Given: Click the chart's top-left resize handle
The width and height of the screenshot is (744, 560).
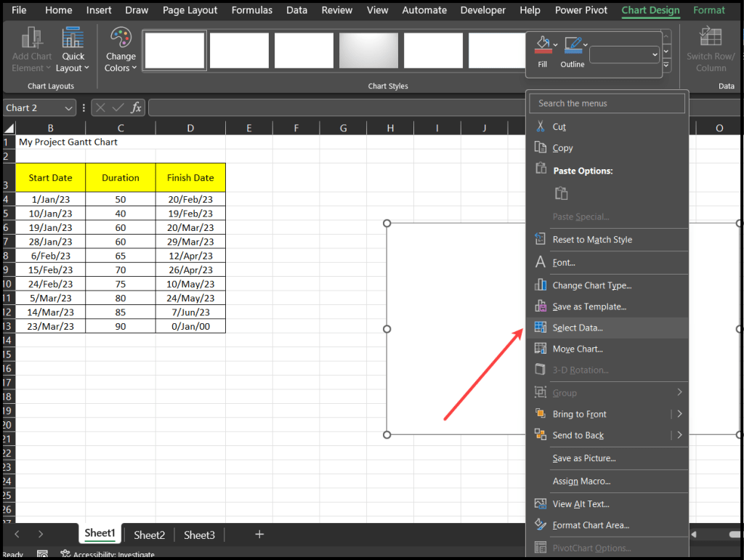Looking at the screenshot, I should 387,223.
